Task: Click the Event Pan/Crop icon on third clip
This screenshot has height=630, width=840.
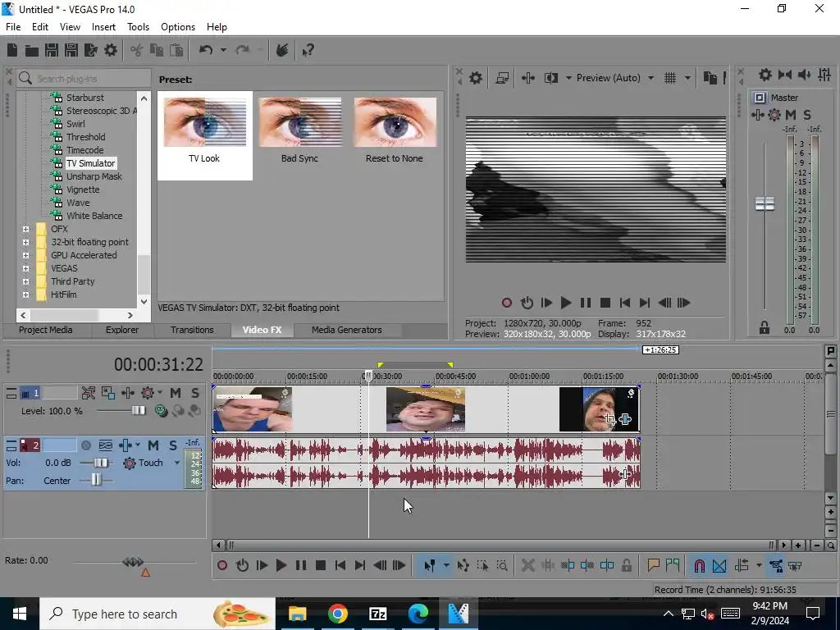Action: click(x=609, y=419)
